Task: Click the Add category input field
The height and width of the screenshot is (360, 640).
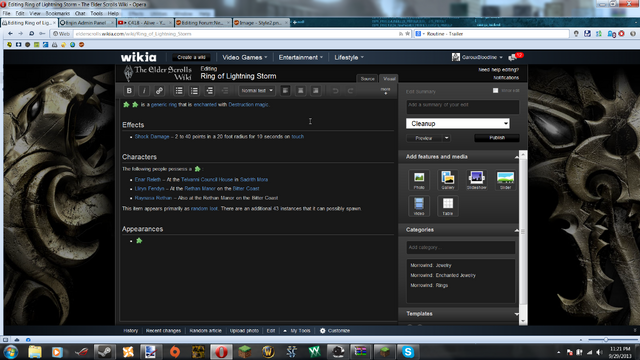Action: 461,247
